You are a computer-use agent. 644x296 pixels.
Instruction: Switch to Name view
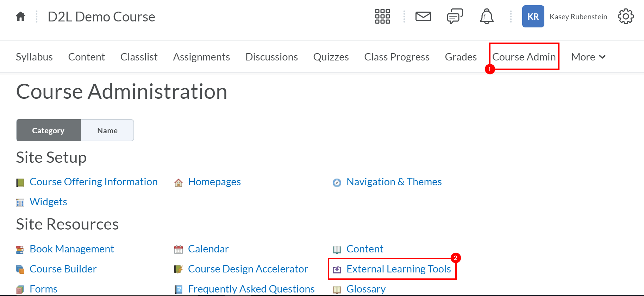pyautogui.click(x=107, y=130)
